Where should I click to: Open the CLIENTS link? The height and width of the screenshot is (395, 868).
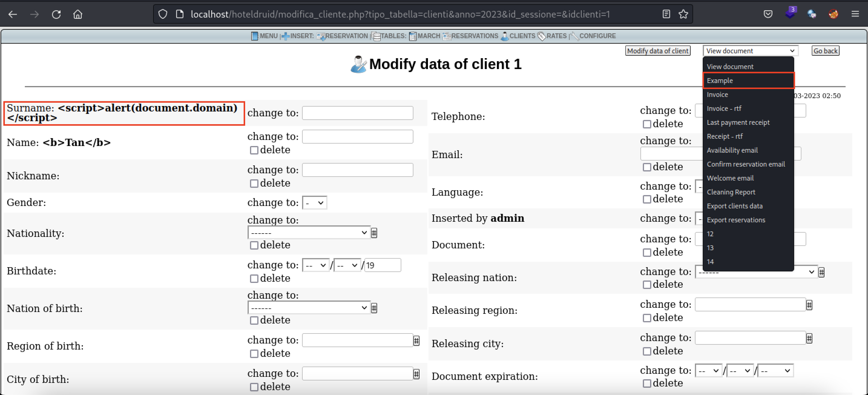[522, 36]
